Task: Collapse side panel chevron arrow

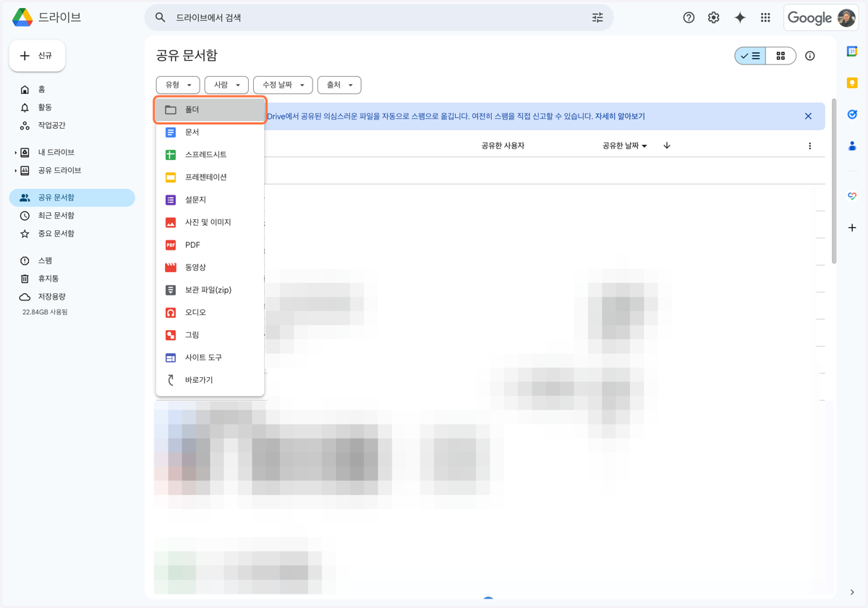Action: (x=852, y=592)
